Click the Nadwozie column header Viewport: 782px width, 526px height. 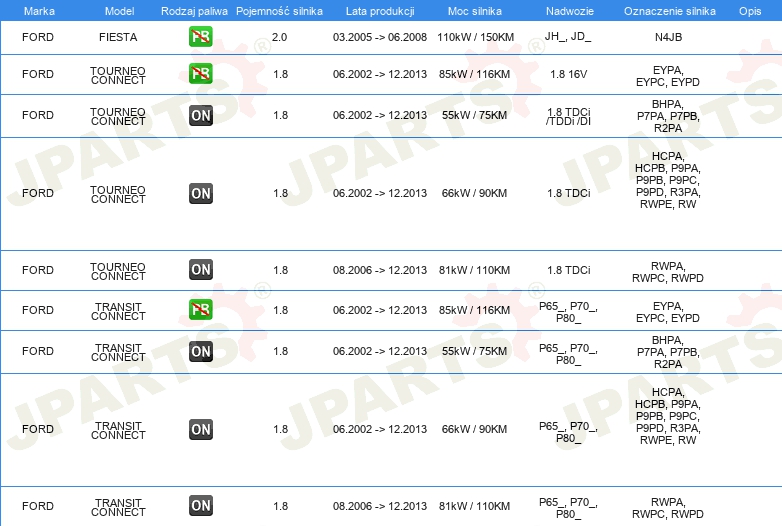[x=570, y=11]
